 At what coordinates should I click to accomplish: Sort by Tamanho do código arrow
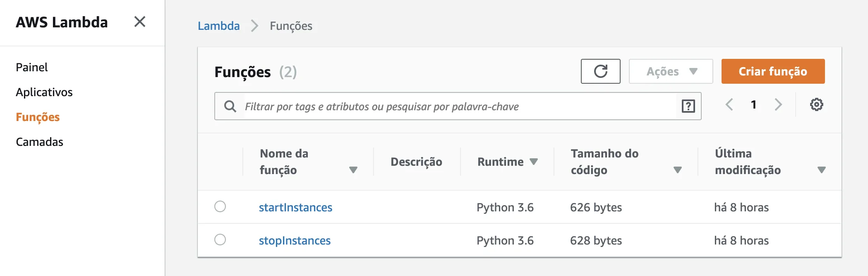pyautogui.click(x=677, y=170)
